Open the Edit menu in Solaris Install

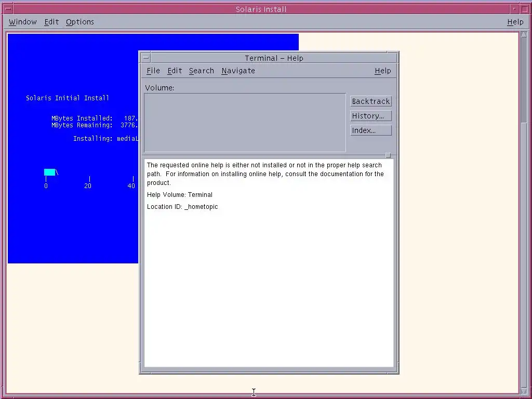(51, 22)
